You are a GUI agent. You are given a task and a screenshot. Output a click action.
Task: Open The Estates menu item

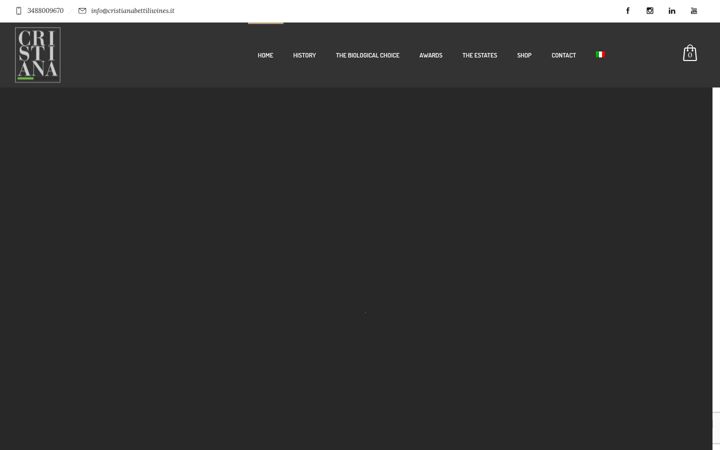pos(479,55)
